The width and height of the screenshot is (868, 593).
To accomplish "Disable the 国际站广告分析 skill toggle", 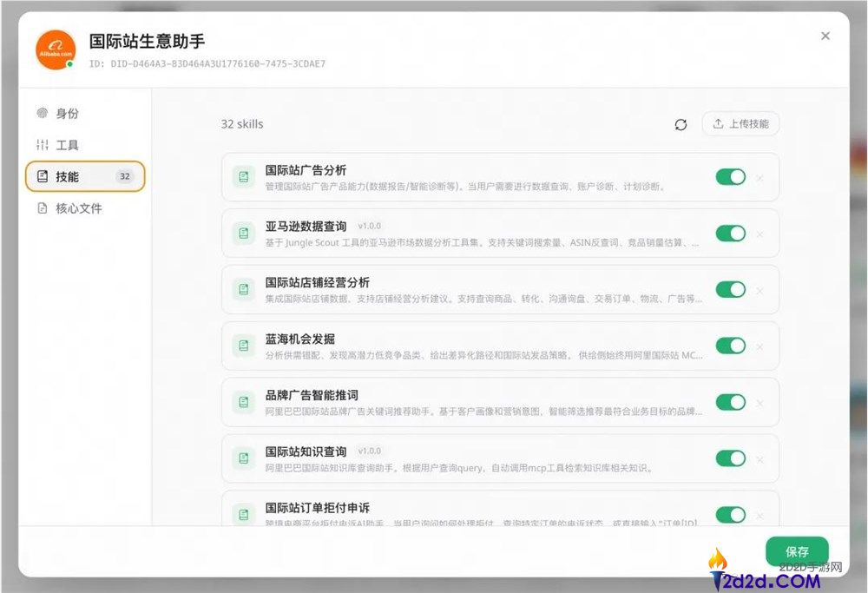I will [x=731, y=175].
